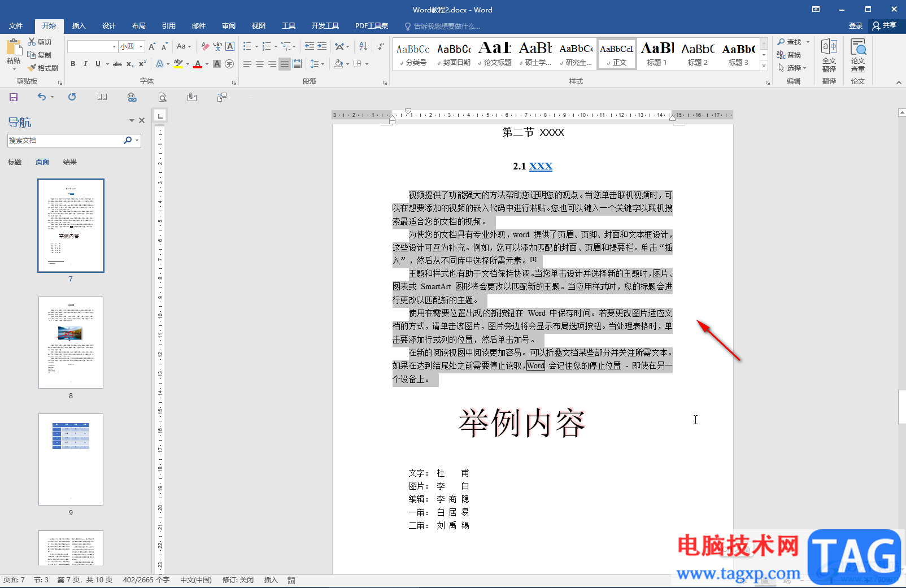Viewport: 906px width, 588px height.
Task: Click the distributed alignment icon
Action: coord(297,64)
